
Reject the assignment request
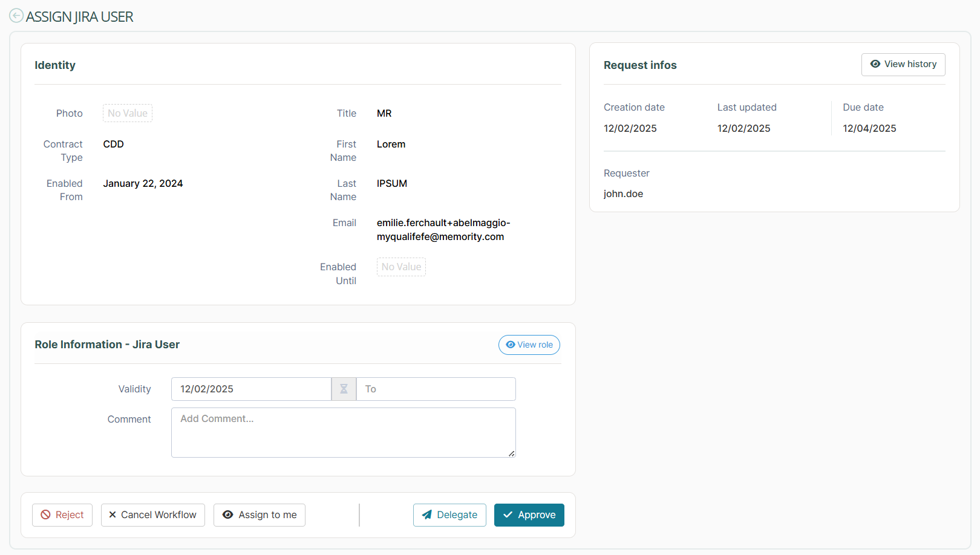click(62, 515)
